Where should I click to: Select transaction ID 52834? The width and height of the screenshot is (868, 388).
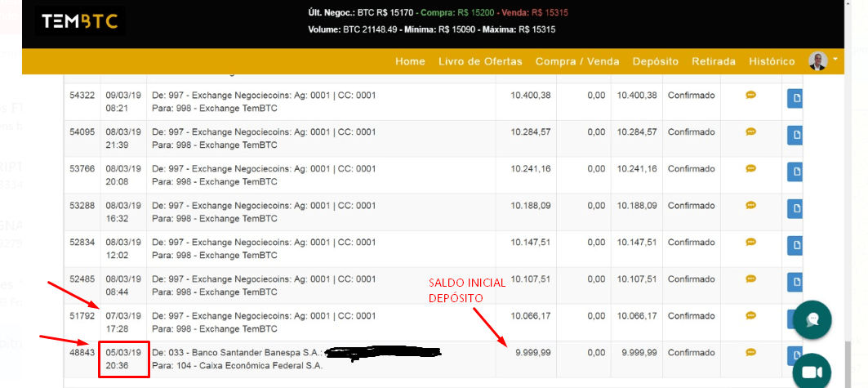[82, 242]
